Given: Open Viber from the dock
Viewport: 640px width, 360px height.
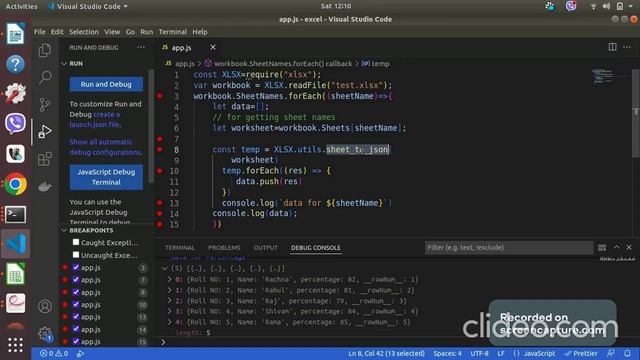Looking at the screenshot, I should [16, 123].
